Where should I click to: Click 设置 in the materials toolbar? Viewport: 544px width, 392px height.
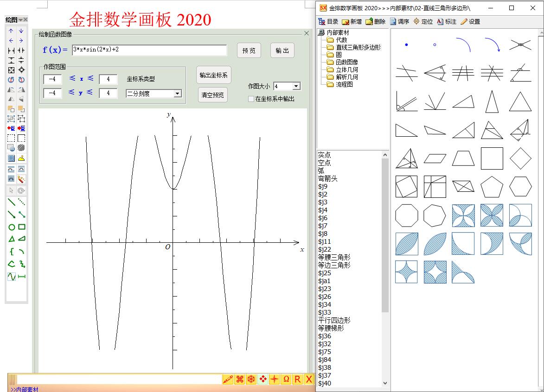pos(470,22)
